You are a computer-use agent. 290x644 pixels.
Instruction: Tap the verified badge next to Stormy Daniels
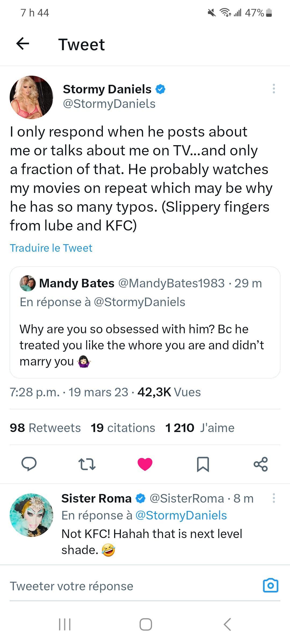coord(161,89)
